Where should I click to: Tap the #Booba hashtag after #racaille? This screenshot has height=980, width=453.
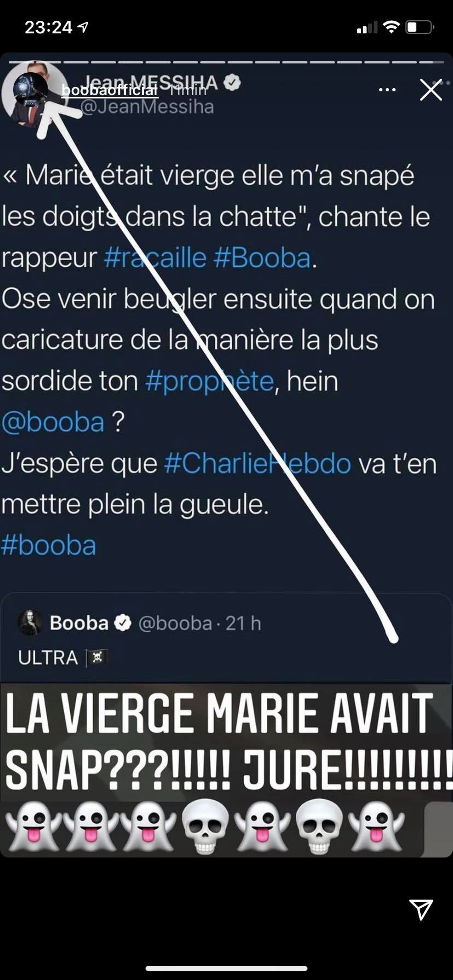(x=262, y=258)
